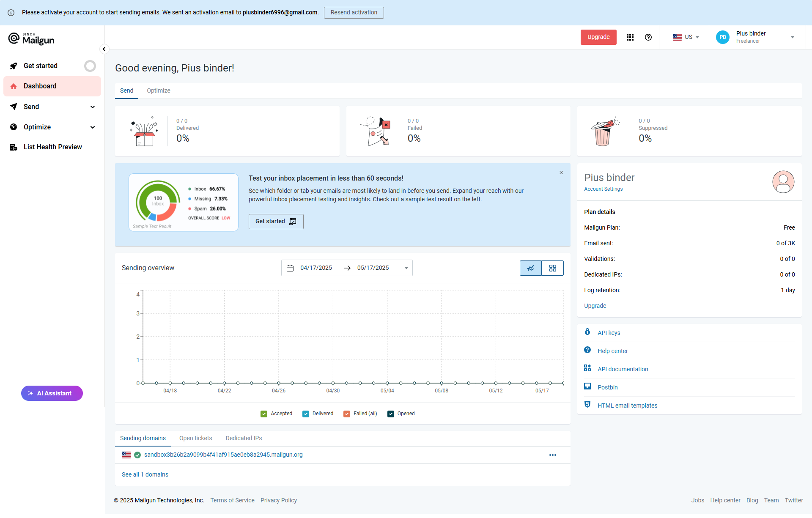Click the HTML email templates icon
This screenshot has width=812, height=518.
click(587, 405)
